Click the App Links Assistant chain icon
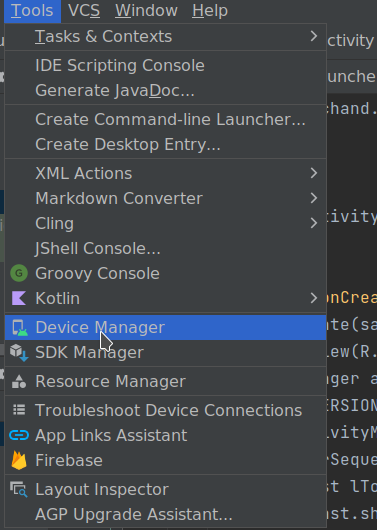The width and height of the screenshot is (377, 530). tap(19, 435)
